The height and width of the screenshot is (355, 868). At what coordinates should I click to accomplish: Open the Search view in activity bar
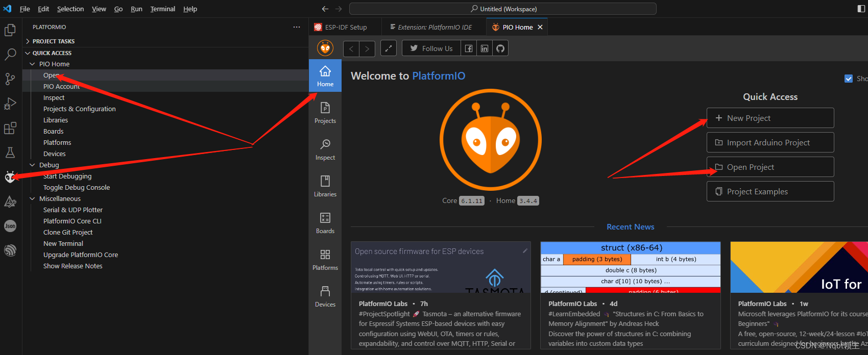click(x=10, y=55)
